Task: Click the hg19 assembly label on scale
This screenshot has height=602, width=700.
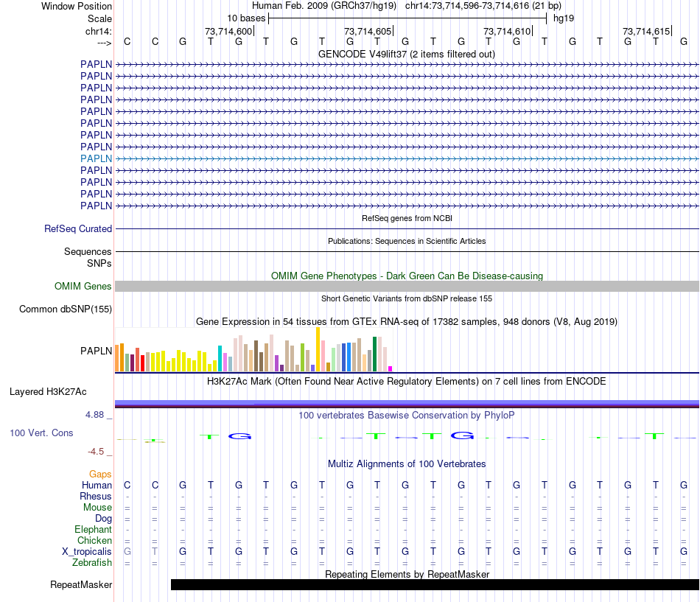Action: pos(564,18)
